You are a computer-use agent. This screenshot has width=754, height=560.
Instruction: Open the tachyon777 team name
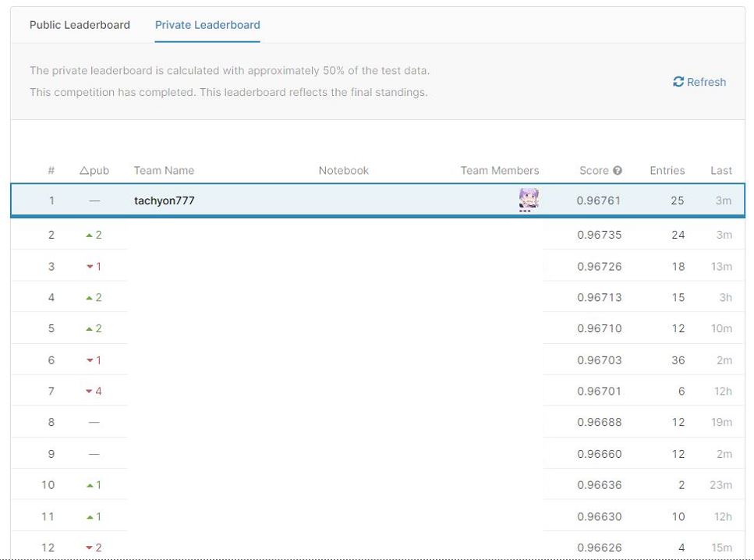point(165,200)
